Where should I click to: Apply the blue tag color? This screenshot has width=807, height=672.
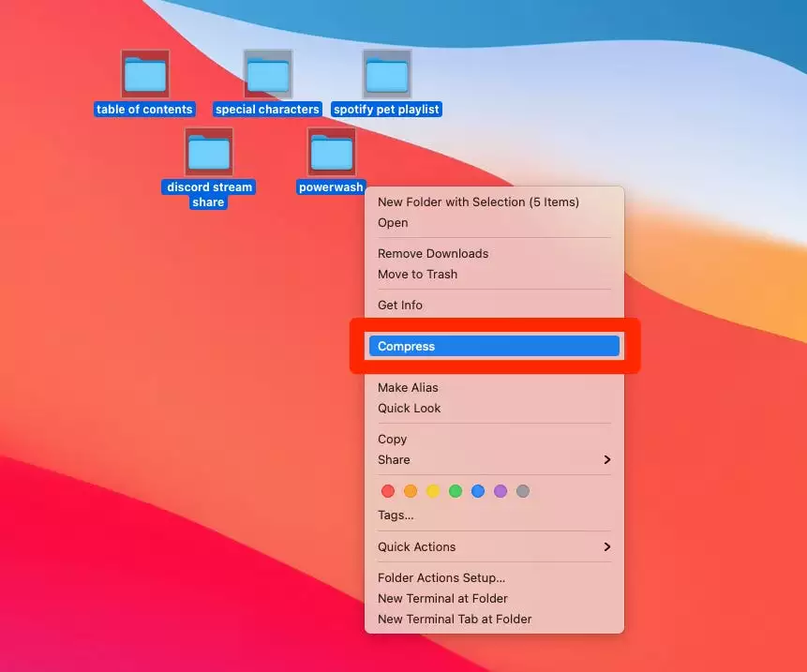click(x=478, y=491)
